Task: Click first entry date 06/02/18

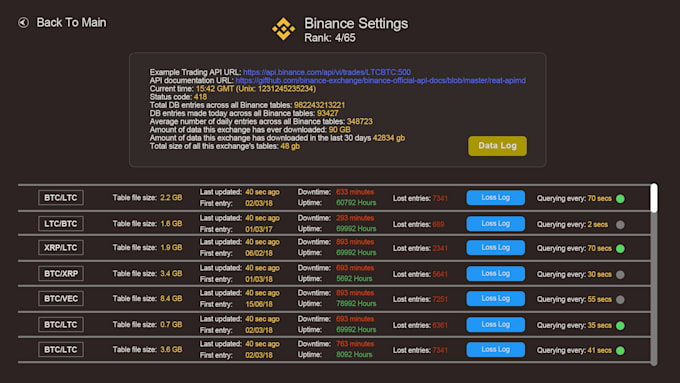Action: pyautogui.click(x=259, y=253)
